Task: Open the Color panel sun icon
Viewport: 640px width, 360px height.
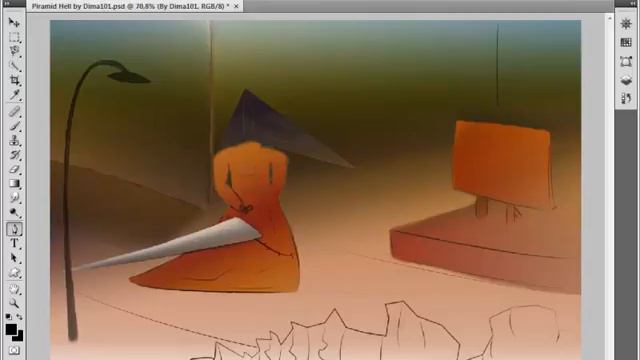Action: (x=626, y=24)
